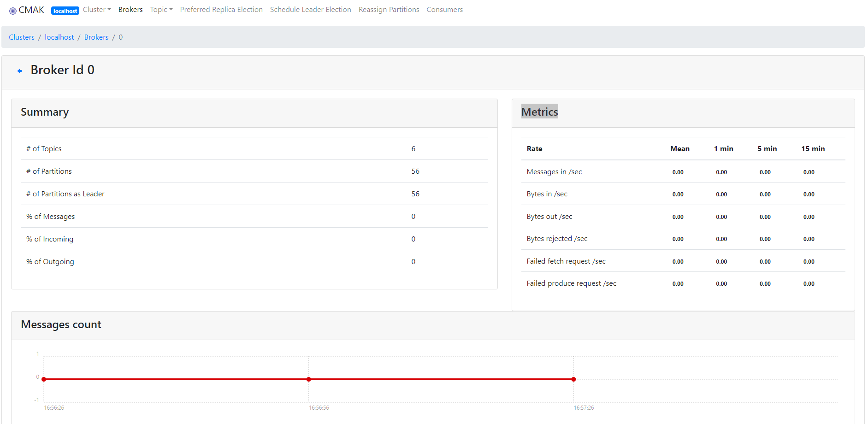Click the '1 min' column header

[724, 149]
